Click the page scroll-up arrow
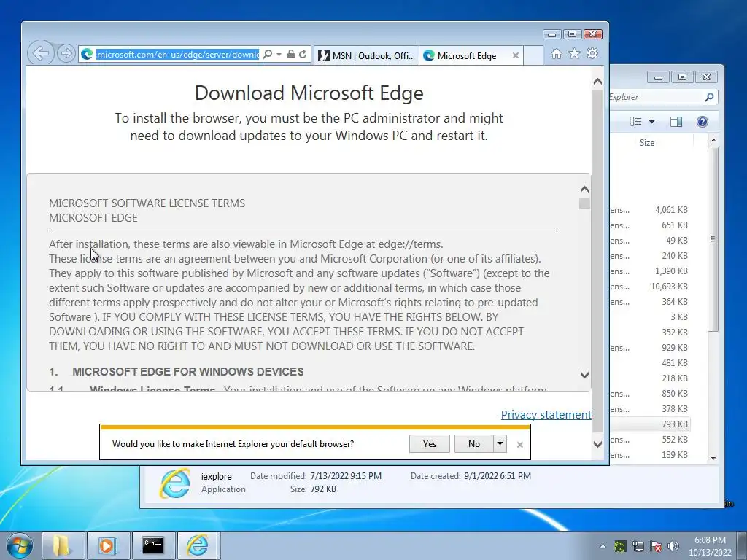747x560 pixels. click(x=597, y=82)
